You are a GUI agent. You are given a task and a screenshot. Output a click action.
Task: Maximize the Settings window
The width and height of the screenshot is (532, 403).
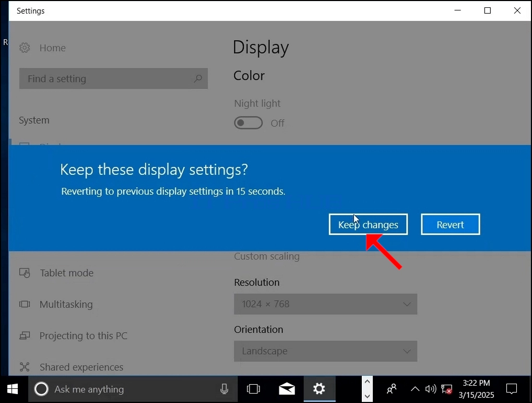click(488, 10)
